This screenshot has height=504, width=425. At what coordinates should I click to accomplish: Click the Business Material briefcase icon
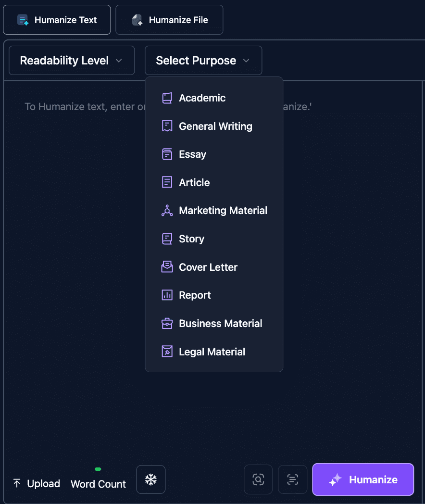point(167,323)
